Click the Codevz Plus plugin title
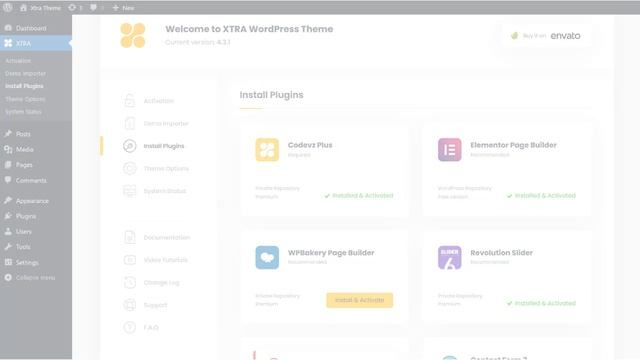Screen dimensions: 640x360 (310, 145)
